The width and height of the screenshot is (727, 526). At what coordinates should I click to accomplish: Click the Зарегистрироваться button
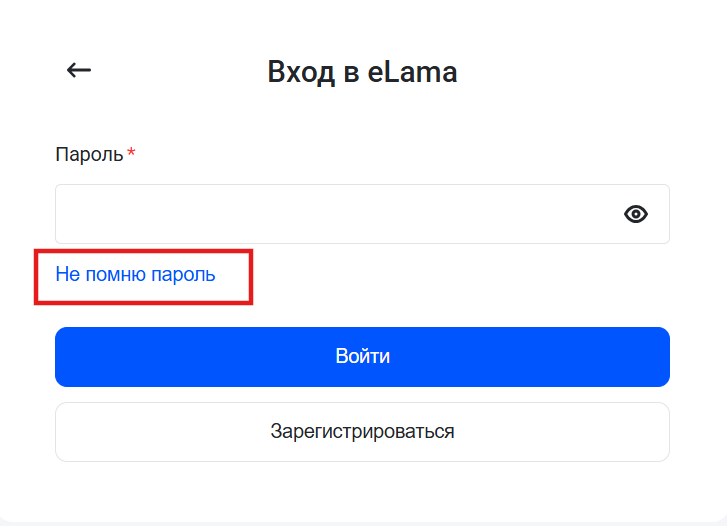pyautogui.click(x=362, y=432)
